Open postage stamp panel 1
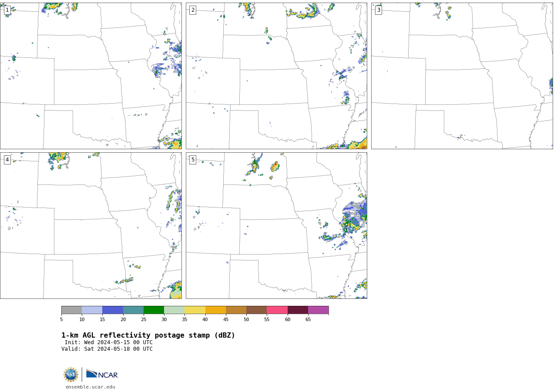 pos(91,76)
